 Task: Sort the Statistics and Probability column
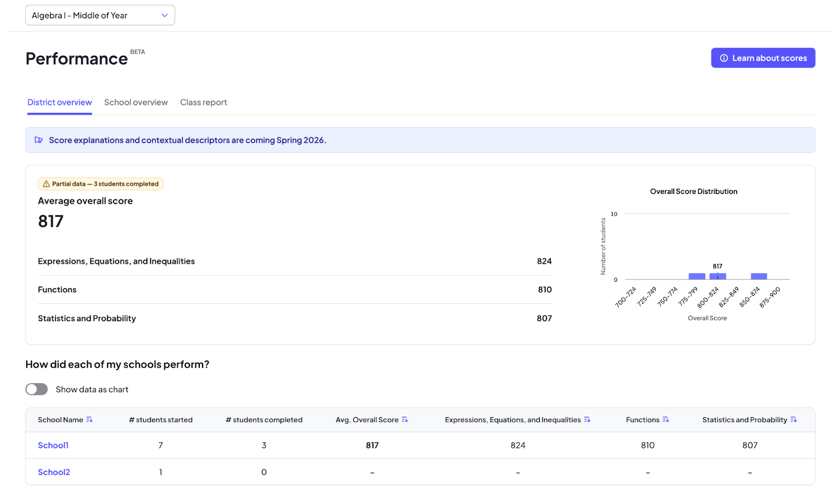point(795,419)
